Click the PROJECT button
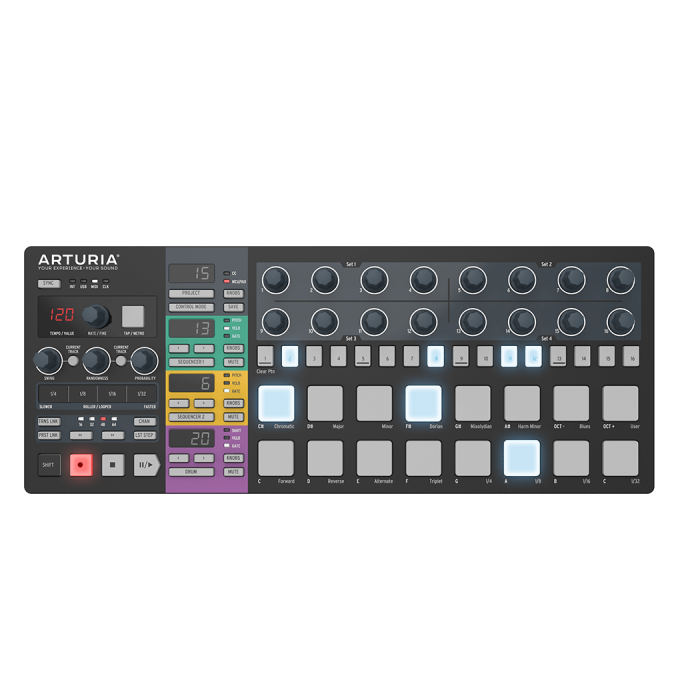This screenshot has height=680, width=680. 191,294
